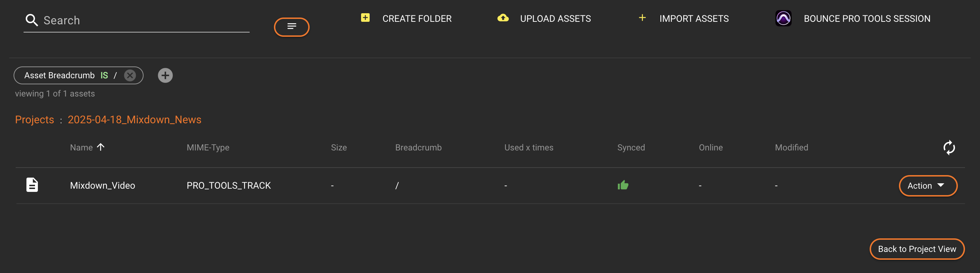The width and height of the screenshot is (980, 273).
Task: Click the search magnifier icon
Action: pos(31,20)
